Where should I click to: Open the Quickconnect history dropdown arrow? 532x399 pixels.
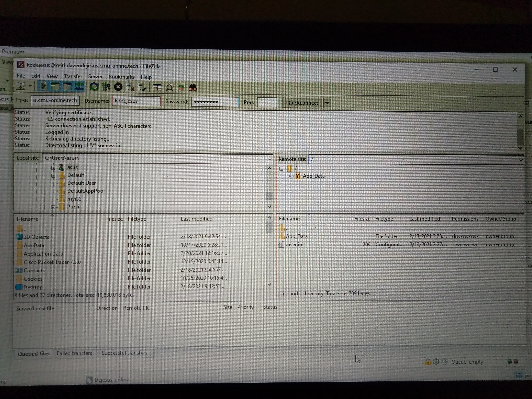[x=327, y=103]
